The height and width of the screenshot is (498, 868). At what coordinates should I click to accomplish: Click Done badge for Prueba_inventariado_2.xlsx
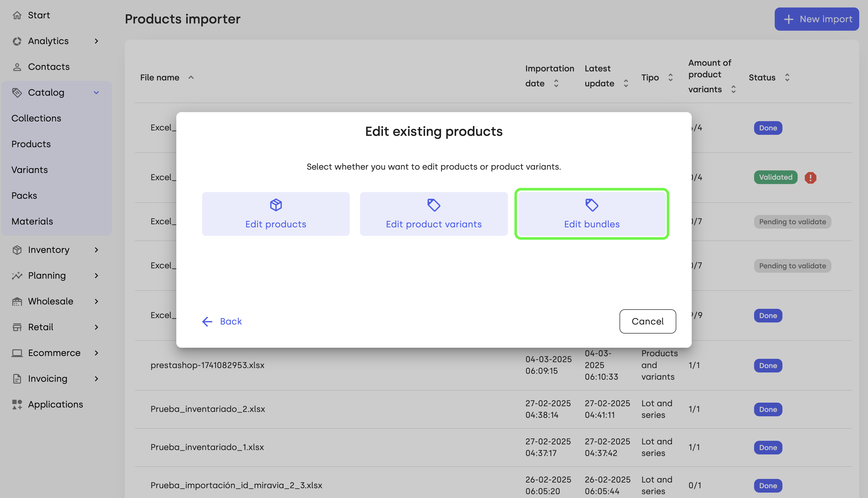click(768, 409)
